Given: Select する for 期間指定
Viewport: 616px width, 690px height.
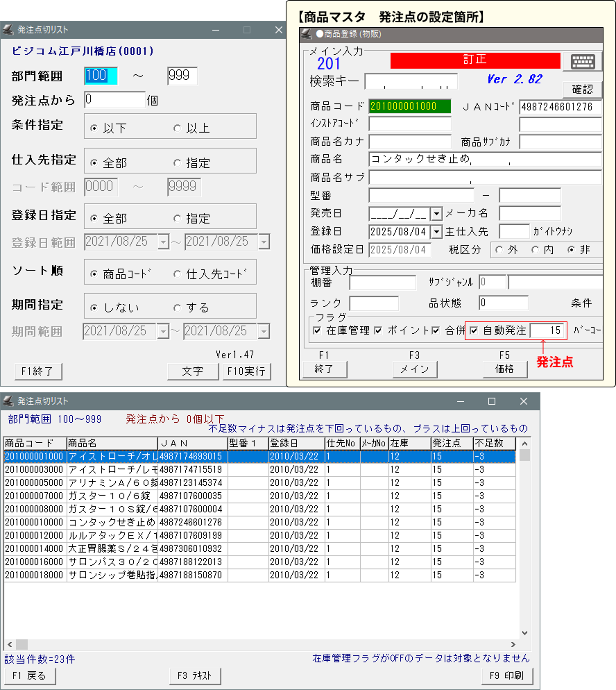Looking at the screenshot, I should (x=177, y=308).
